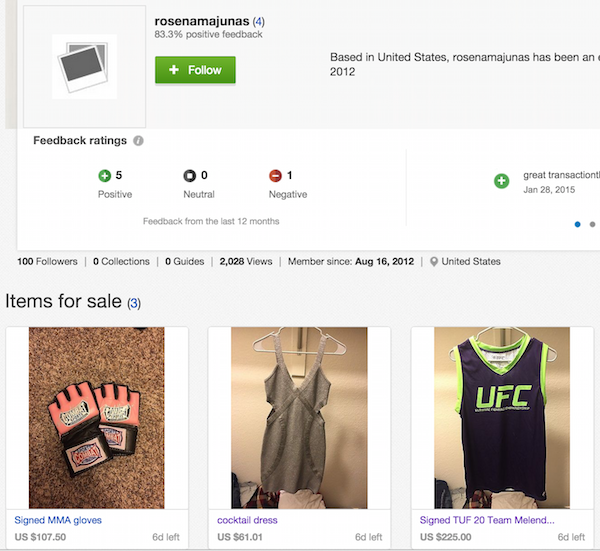Click the green positive feedback icon
The width and height of the screenshot is (600, 551).
click(104, 176)
